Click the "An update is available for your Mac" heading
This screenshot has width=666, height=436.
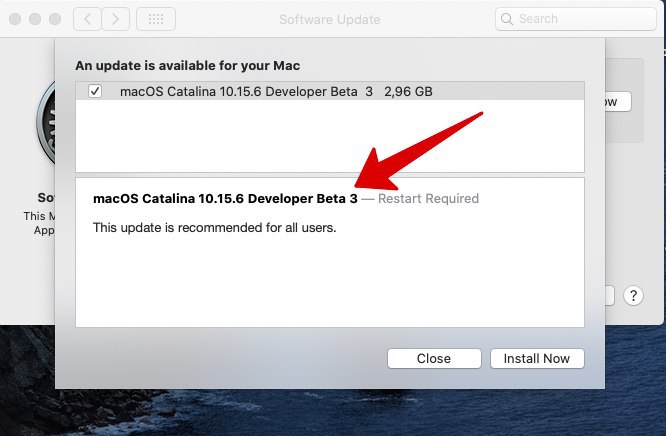click(x=187, y=65)
